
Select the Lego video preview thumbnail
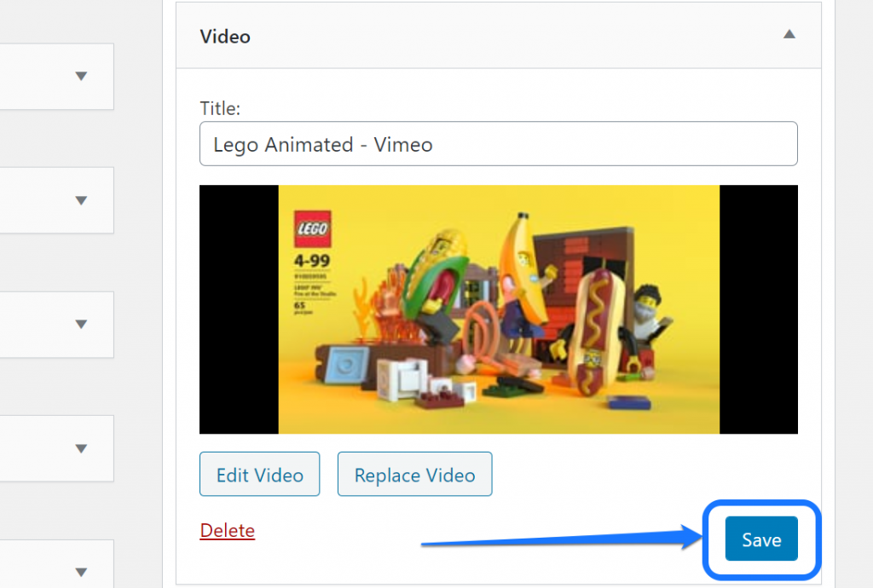pos(498,309)
